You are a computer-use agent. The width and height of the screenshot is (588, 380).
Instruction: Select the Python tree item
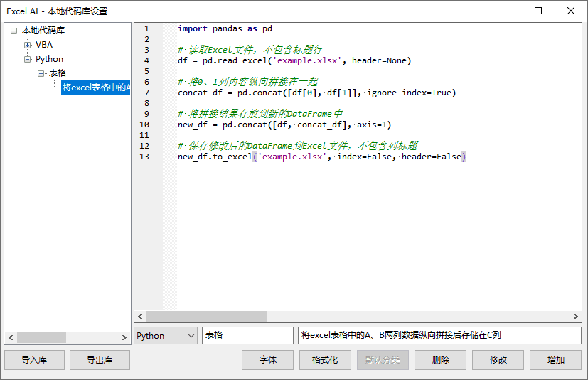click(49, 59)
